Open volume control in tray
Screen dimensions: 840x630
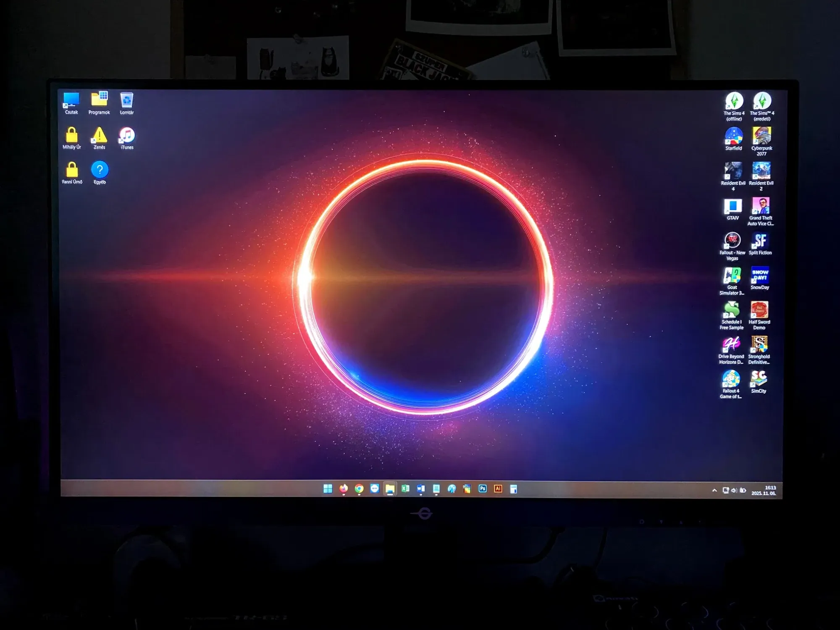[x=734, y=490]
